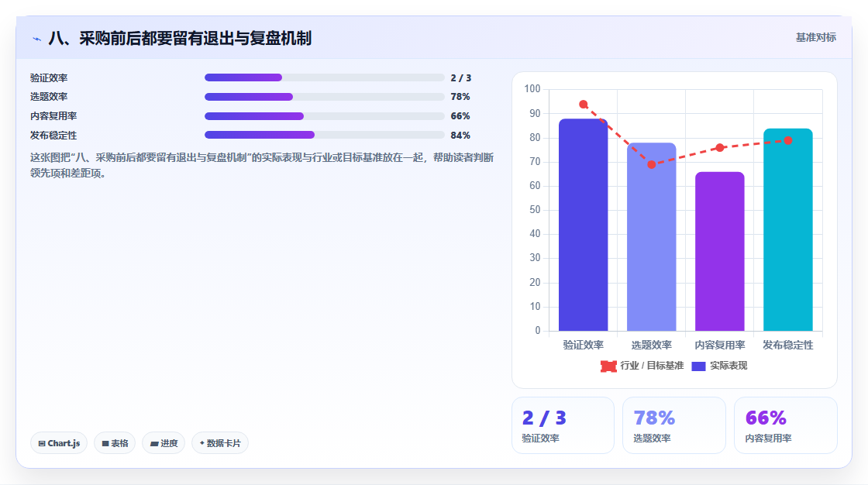Click the 验证效率 bar in the chart

pos(583,225)
